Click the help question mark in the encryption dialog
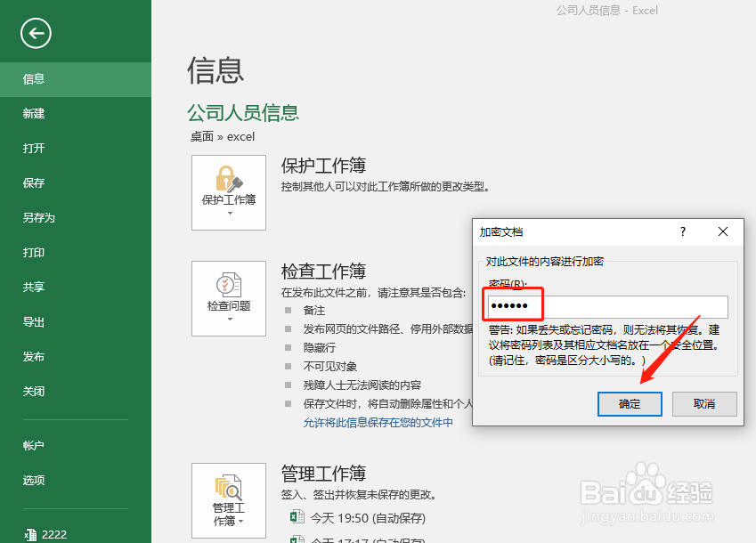 (682, 231)
